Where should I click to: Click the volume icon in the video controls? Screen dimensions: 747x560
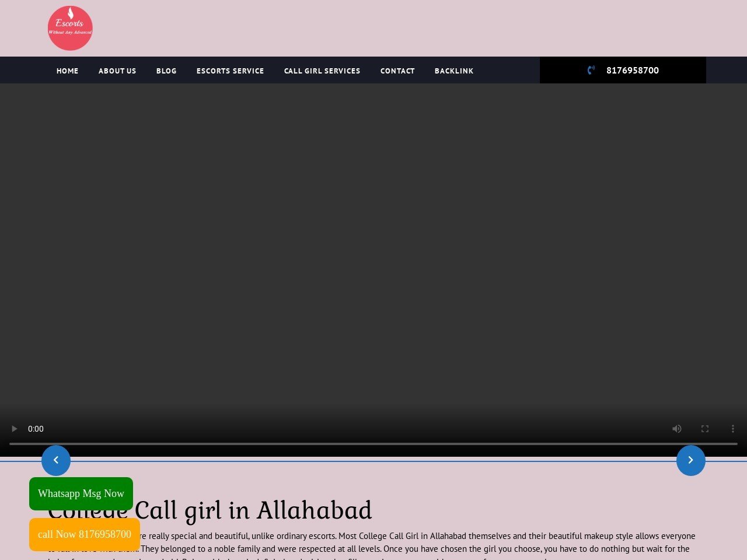click(677, 429)
